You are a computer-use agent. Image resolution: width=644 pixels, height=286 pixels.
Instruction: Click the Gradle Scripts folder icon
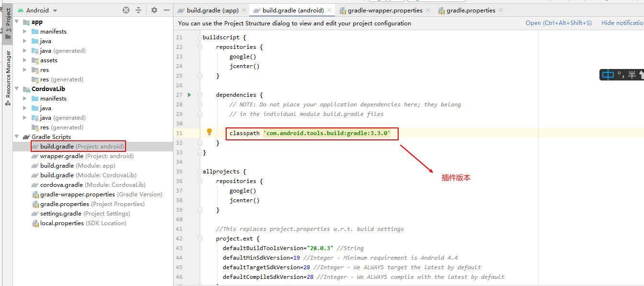pos(26,137)
